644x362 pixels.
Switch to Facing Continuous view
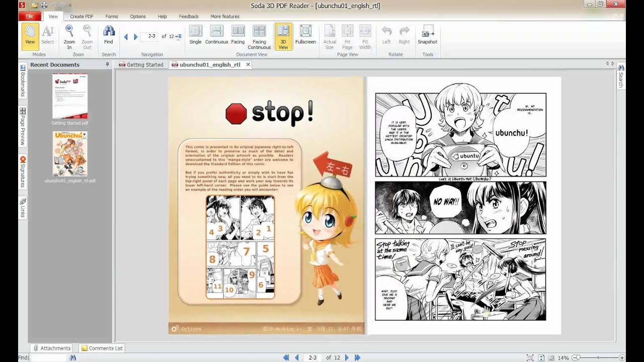[x=259, y=37]
